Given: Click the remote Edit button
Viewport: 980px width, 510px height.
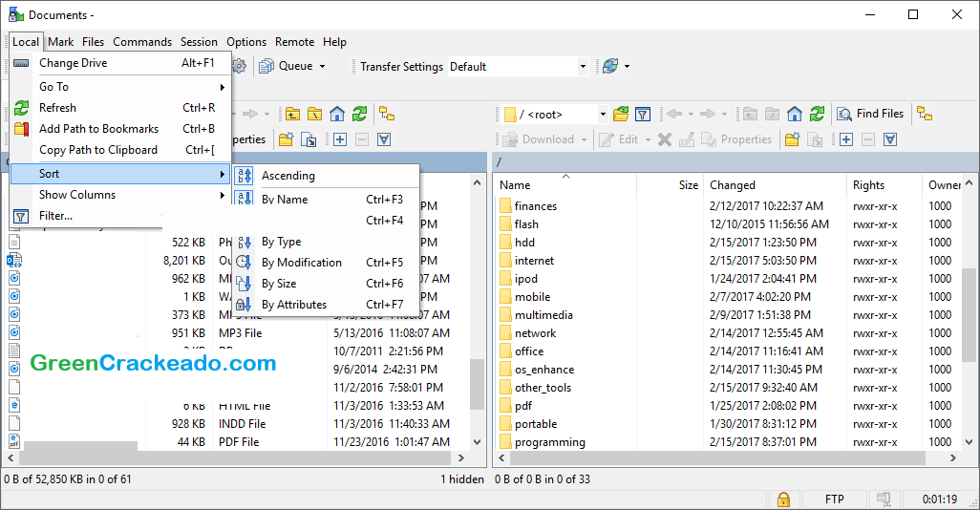Looking at the screenshot, I should click(620, 139).
